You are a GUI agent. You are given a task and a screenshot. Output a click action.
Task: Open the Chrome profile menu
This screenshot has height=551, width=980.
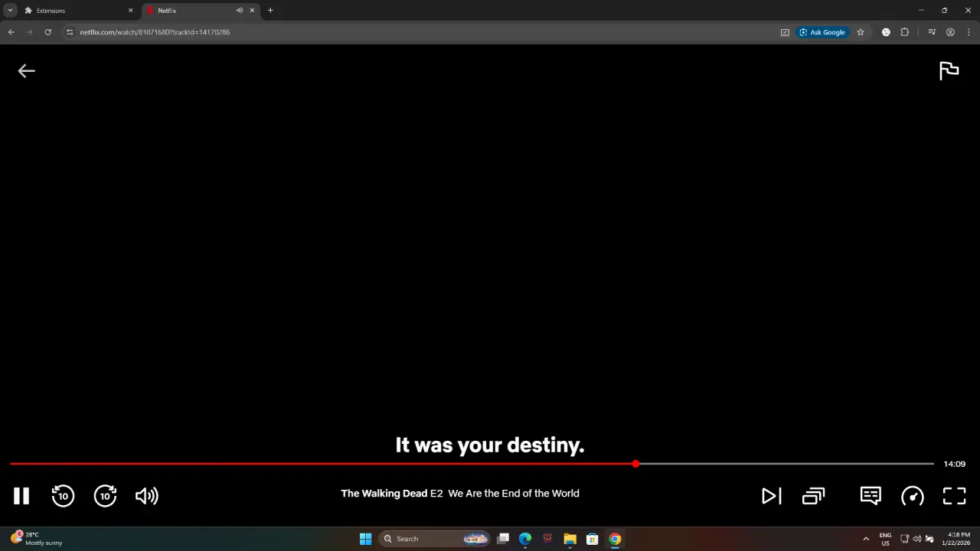pyautogui.click(x=950, y=32)
